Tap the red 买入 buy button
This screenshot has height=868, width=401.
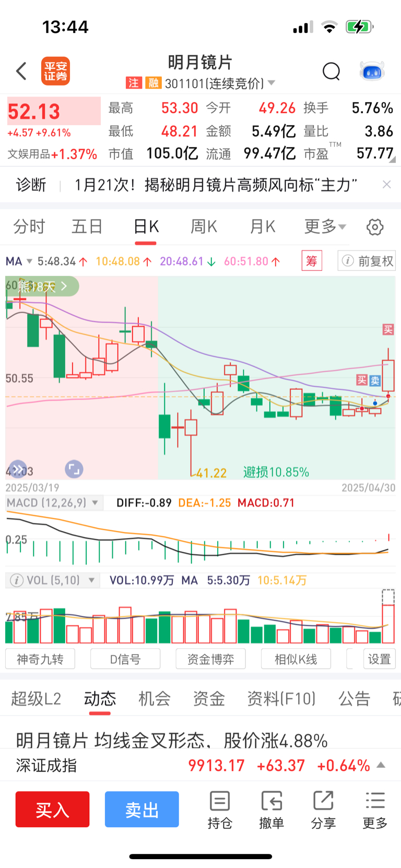[x=52, y=809]
